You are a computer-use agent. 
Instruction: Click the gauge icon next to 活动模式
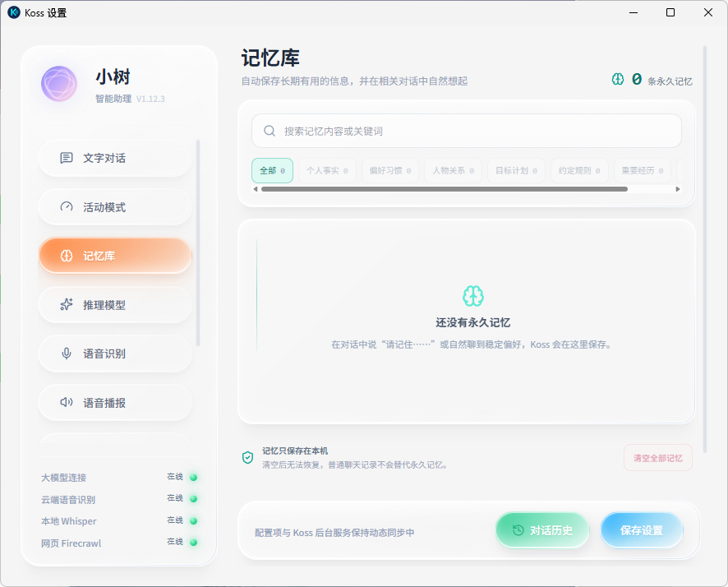(67, 207)
